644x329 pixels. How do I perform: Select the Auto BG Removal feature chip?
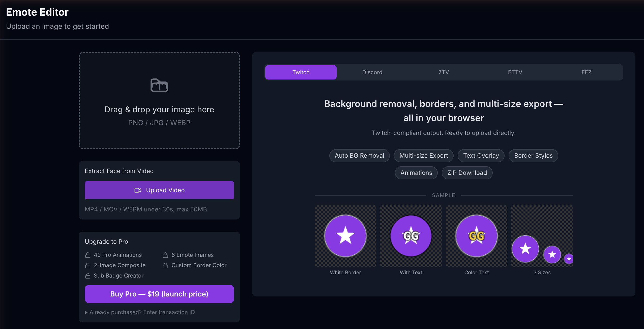click(359, 156)
